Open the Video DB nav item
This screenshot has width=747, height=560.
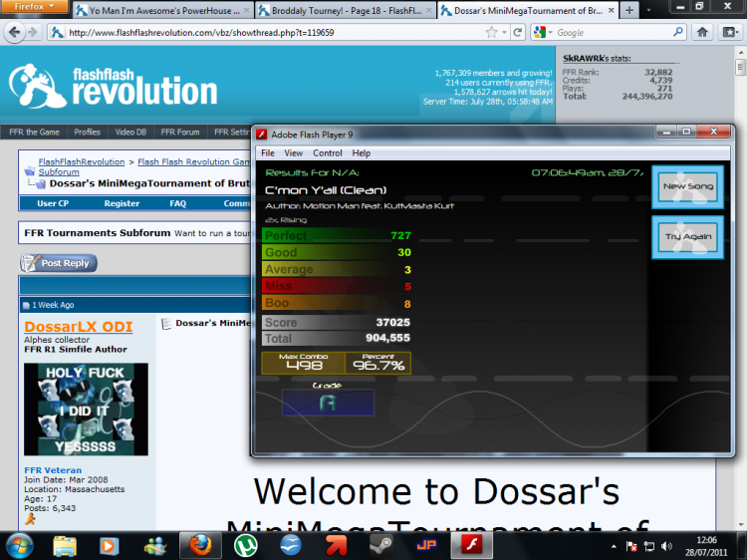[130, 132]
